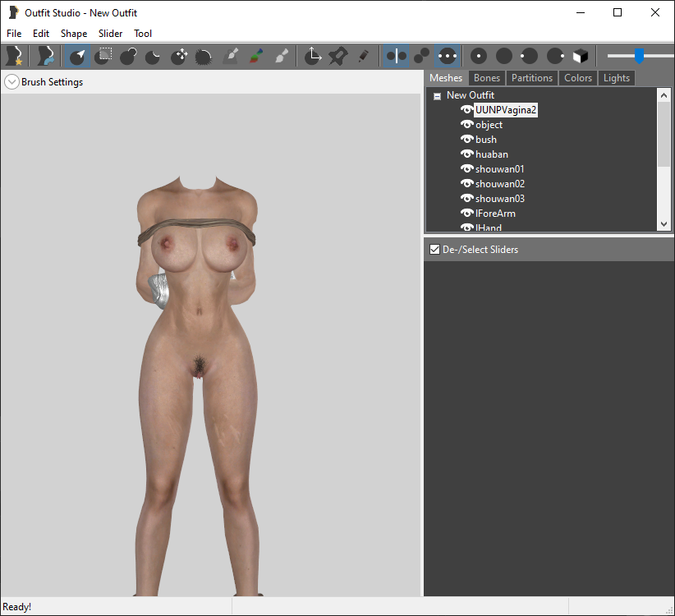Activate the Pivot pin tool

pyautogui.click(x=338, y=56)
